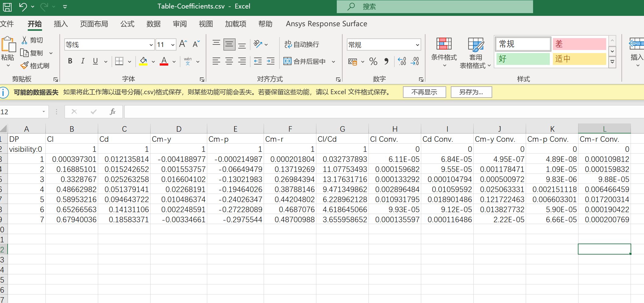This screenshot has height=303, width=644.
Task: Decrease font size with small A icon
Action: click(196, 44)
